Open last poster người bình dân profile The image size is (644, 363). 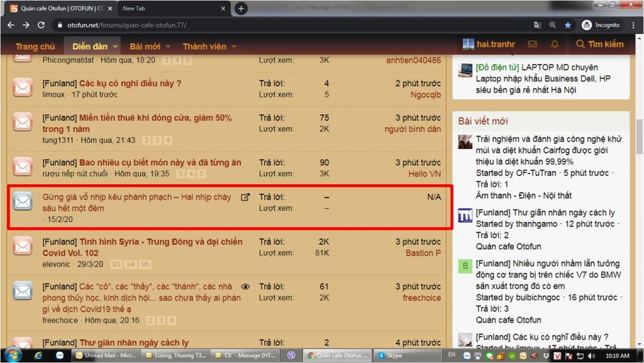tap(413, 130)
